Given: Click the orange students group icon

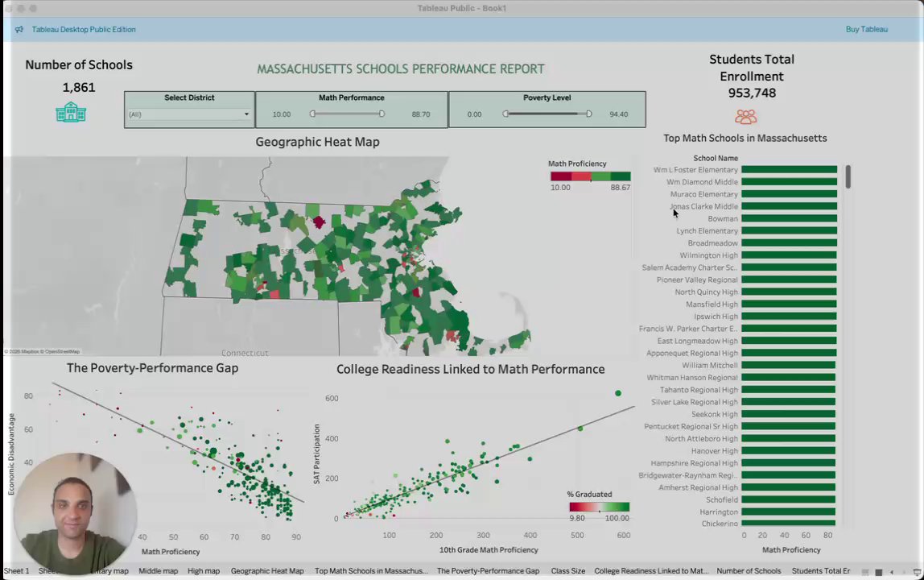Looking at the screenshot, I should pos(745,117).
